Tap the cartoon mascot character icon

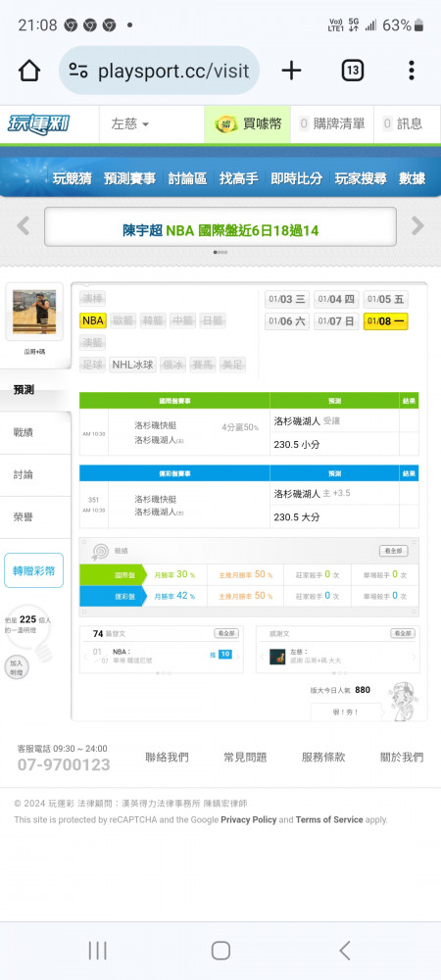pyautogui.click(x=404, y=702)
